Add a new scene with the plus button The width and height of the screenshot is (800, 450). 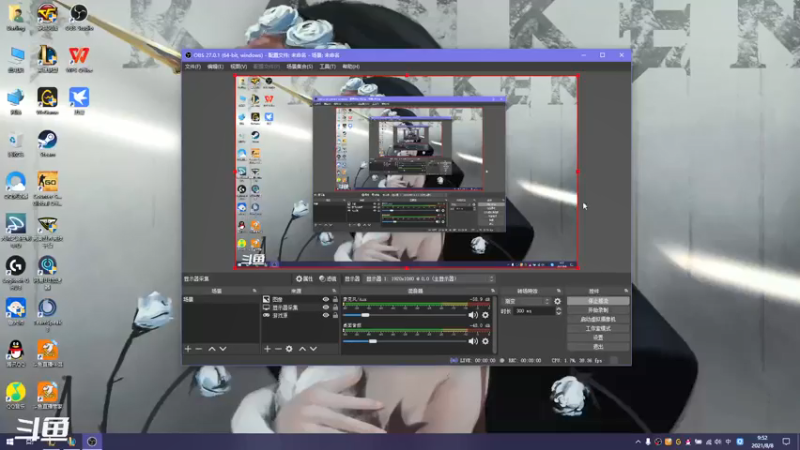188,349
